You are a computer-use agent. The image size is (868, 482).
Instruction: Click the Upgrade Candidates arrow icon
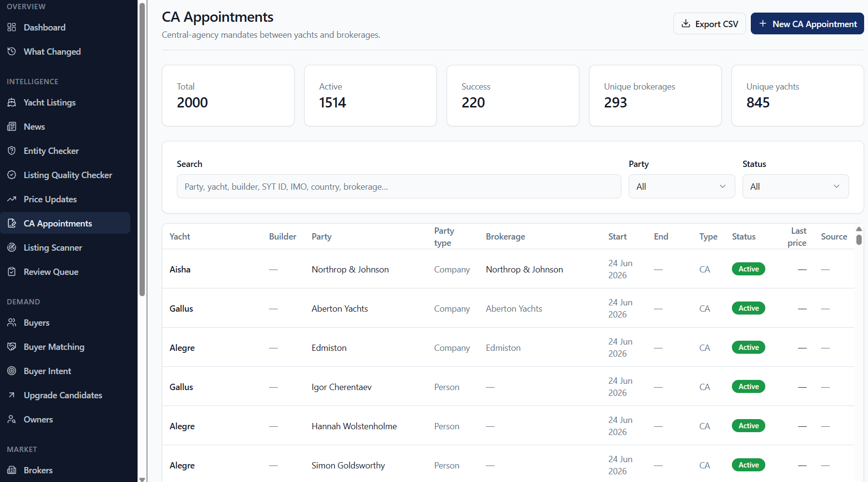point(12,395)
